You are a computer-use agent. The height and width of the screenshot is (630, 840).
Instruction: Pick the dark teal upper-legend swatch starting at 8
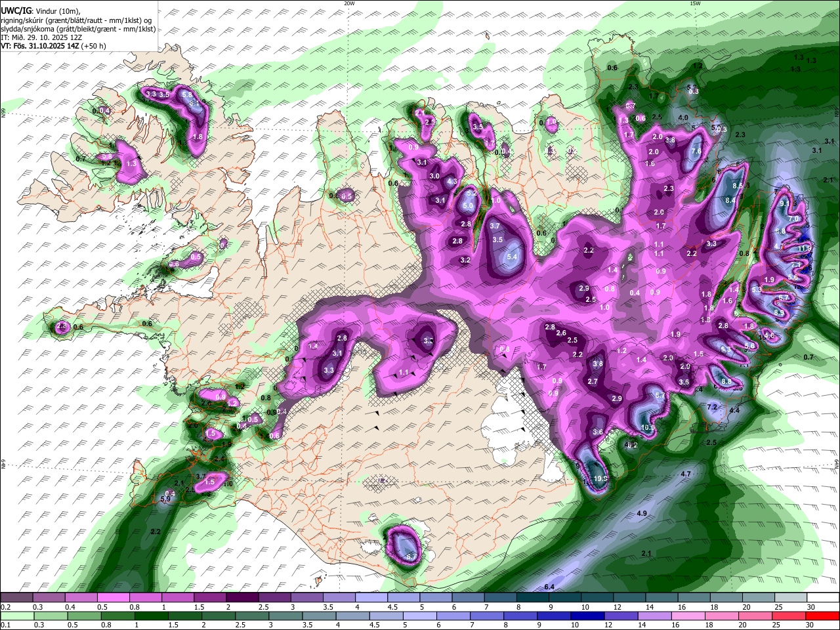point(534,598)
